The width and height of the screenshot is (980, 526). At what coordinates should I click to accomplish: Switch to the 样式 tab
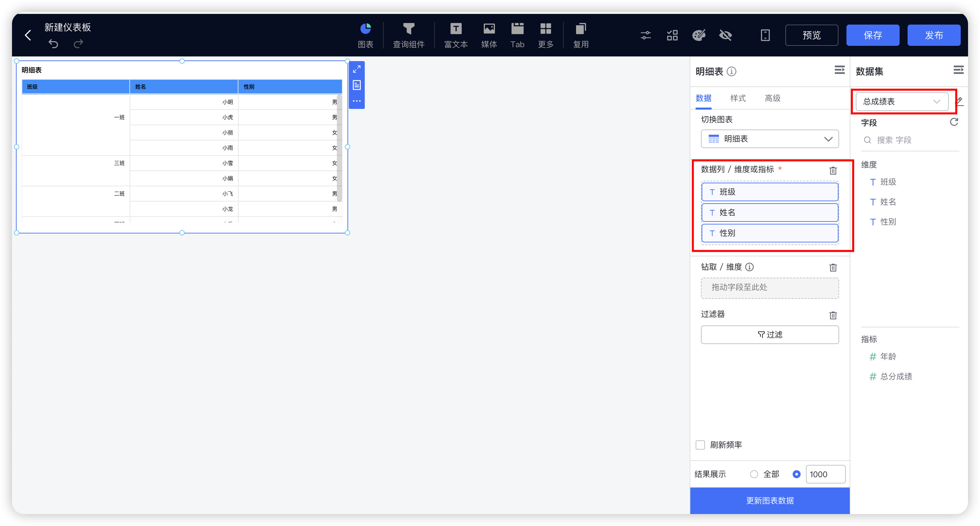click(738, 98)
